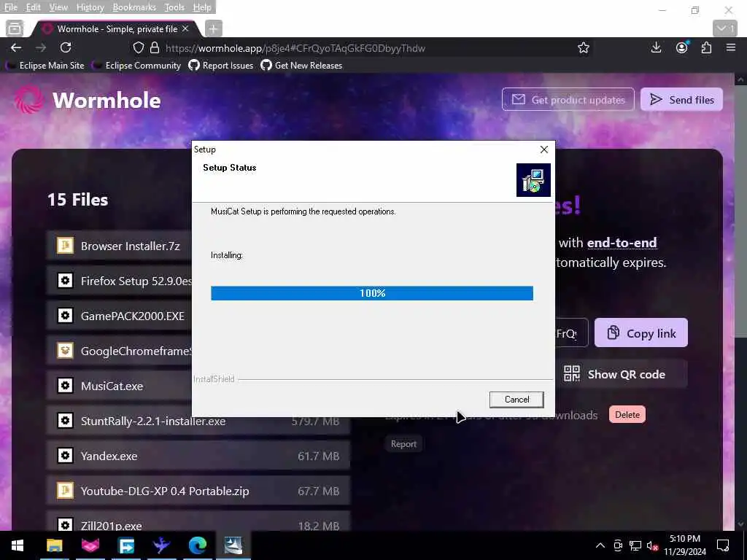The height and width of the screenshot is (560, 747).
Task: Open the View menu
Action: pyautogui.click(x=58, y=7)
